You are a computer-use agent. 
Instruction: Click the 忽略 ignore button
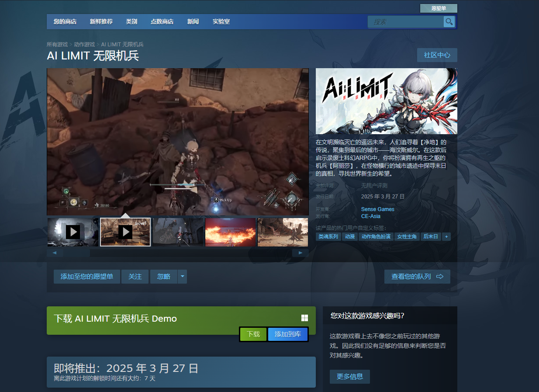pyautogui.click(x=164, y=277)
